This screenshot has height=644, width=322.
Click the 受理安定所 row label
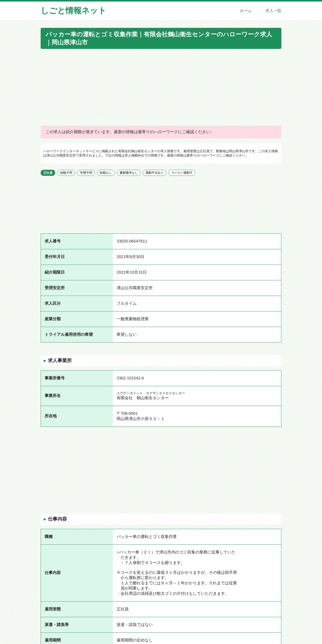55,288
